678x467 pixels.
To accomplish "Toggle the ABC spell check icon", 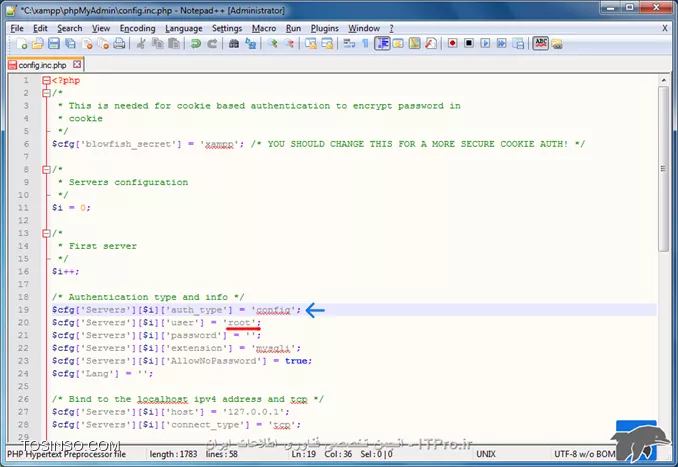I will coord(540,44).
